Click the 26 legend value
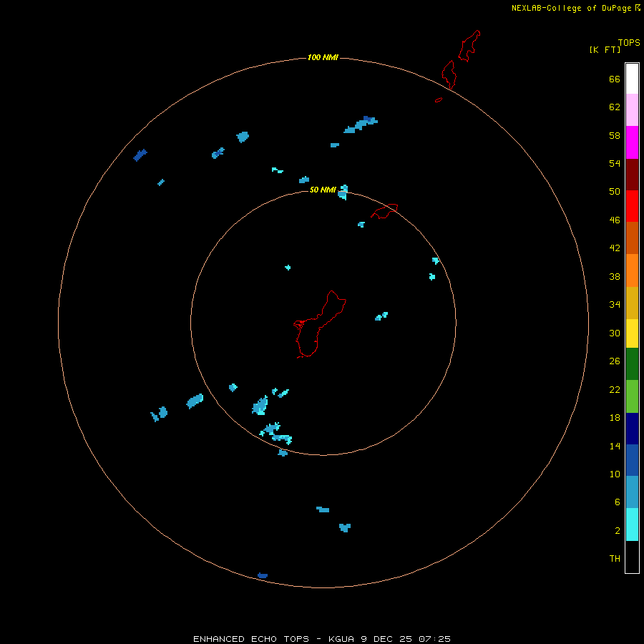The height and width of the screenshot is (644, 644). click(615, 361)
